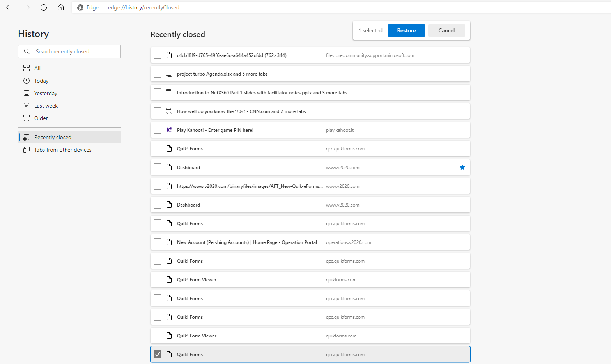Click the Edge logo in address bar
Screen dimensions: 611x364
(x=80, y=7)
